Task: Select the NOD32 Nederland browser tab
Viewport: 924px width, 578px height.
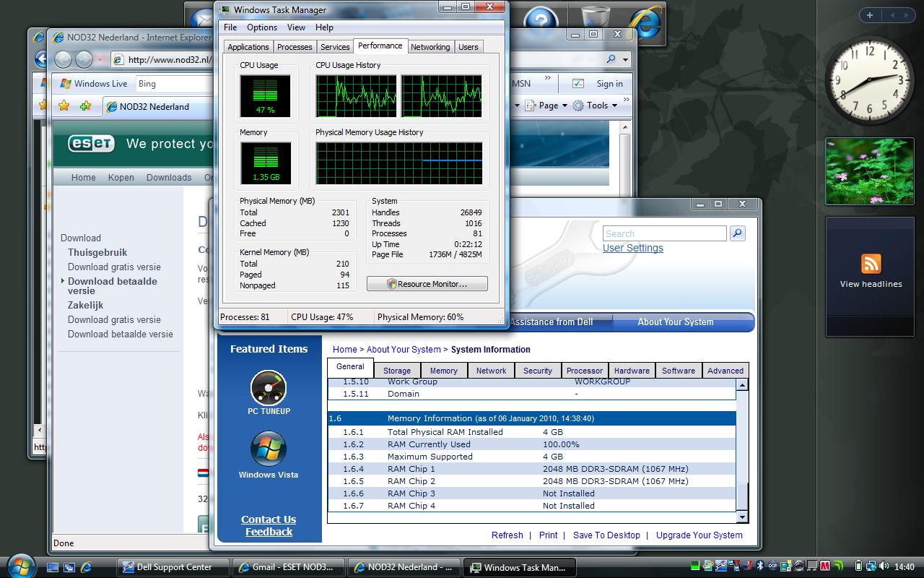Action: click(158, 106)
